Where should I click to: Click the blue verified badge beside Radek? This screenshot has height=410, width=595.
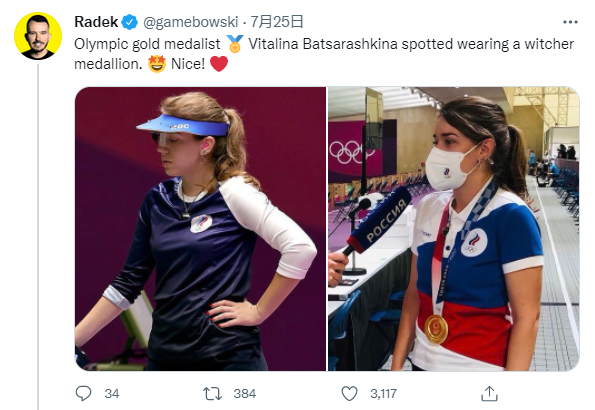(x=129, y=22)
